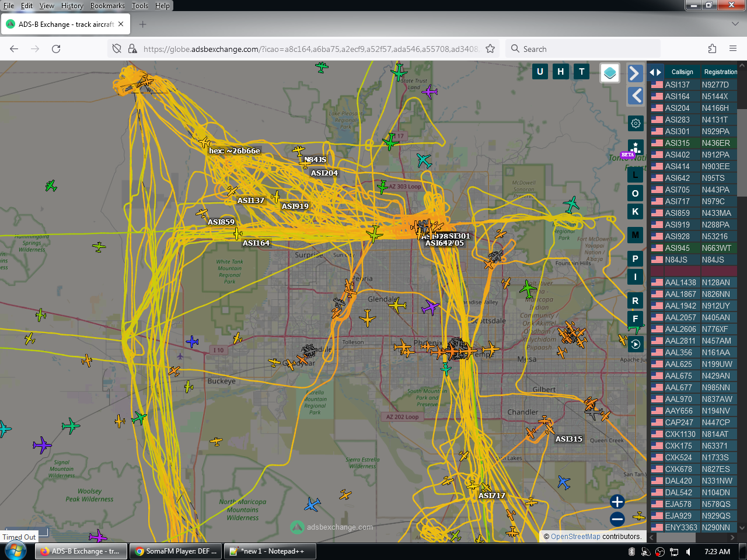Click the aircraft list scroll down arrow
This screenshot has height=560, width=747.
click(x=742, y=528)
